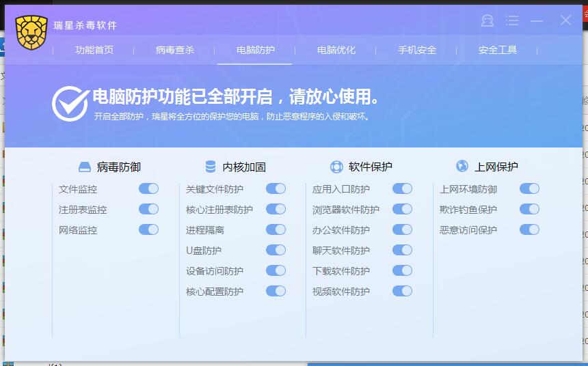The image size is (588, 366).
Task: Toggle 核心配置防护 switch
Action: point(276,291)
